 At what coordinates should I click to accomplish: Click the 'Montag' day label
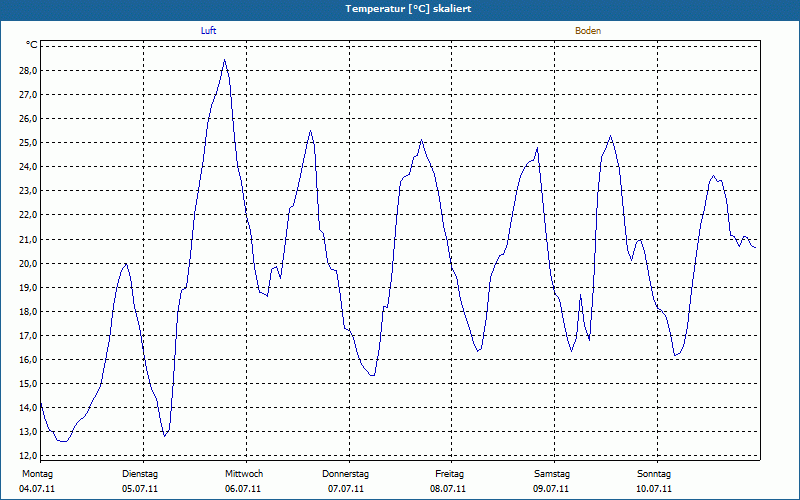(x=37, y=474)
